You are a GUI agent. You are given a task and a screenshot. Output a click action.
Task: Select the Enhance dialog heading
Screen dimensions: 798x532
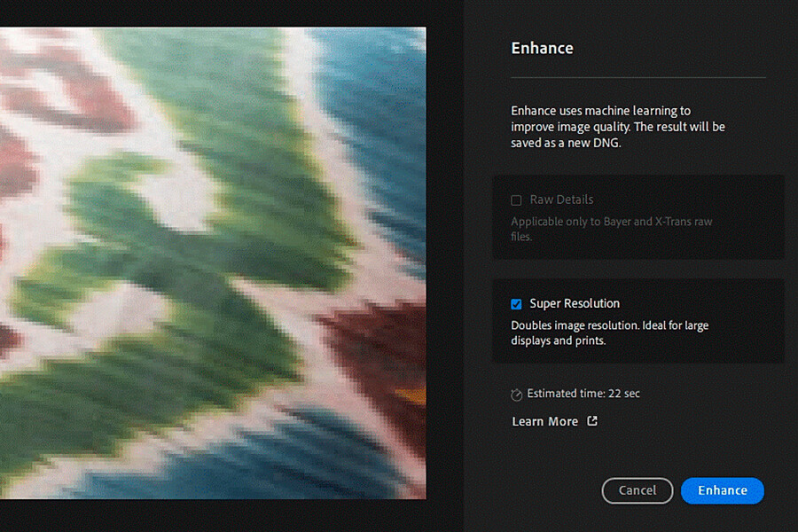(542, 48)
